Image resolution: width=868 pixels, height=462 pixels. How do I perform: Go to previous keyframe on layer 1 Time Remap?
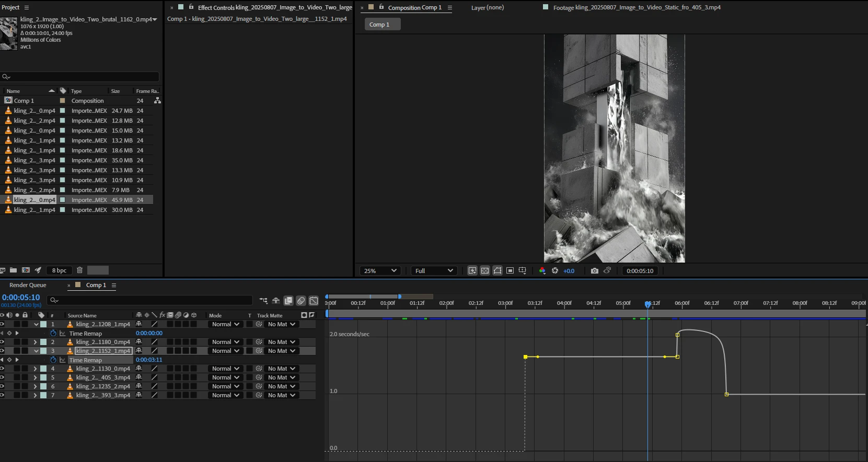(x=2, y=333)
